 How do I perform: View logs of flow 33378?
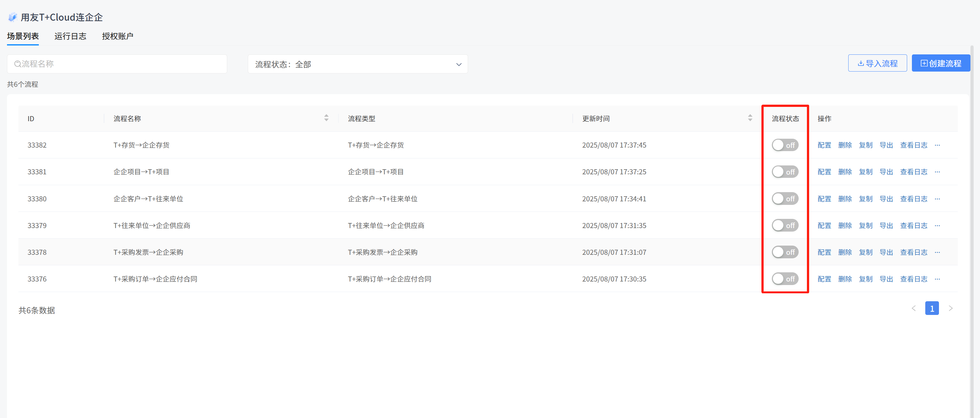914,252
